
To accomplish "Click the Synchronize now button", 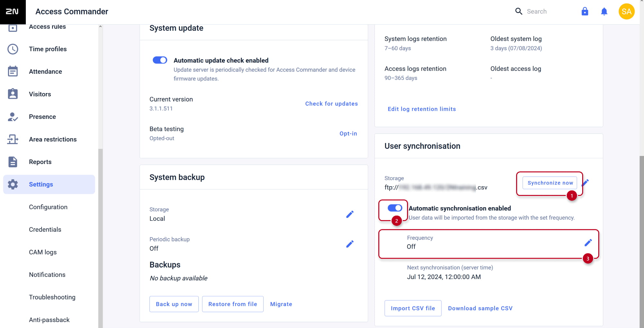I will [550, 183].
